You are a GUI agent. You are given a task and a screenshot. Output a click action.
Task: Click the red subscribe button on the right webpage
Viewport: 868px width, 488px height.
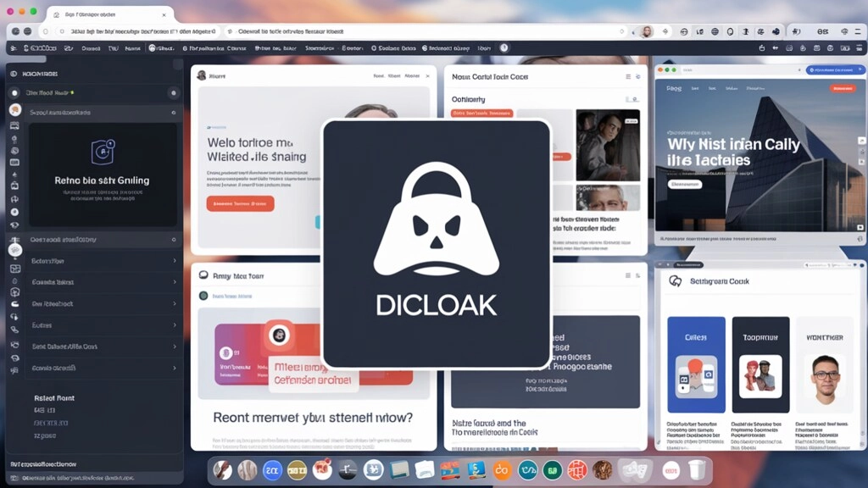(843, 88)
